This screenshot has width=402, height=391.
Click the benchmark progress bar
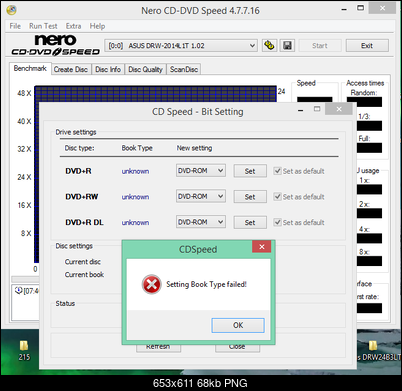pyautogui.click(x=25, y=279)
